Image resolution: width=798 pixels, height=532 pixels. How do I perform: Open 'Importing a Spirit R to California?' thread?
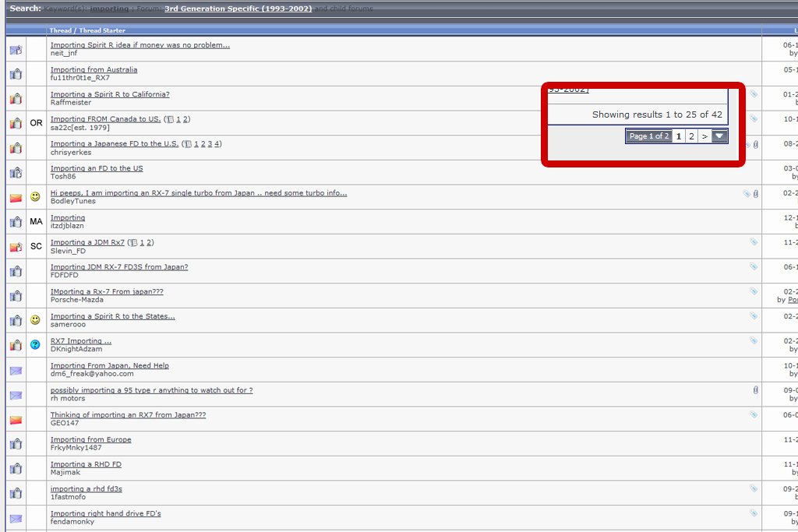click(110, 94)
